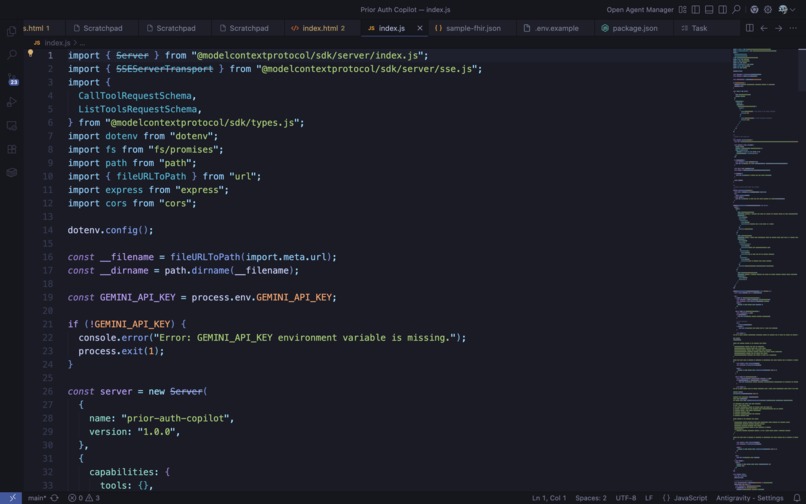Open the Run and Debug view
806x504 pixels.
point(11,102)
